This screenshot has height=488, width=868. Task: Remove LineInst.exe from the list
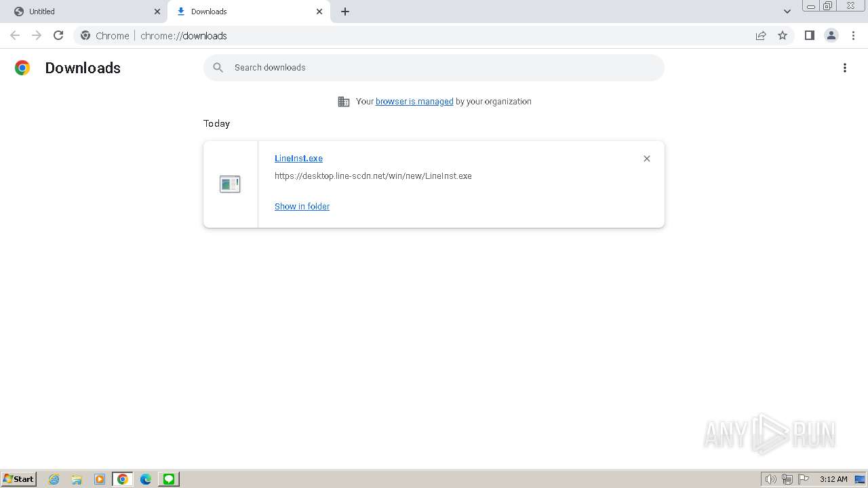coord(647,159)
